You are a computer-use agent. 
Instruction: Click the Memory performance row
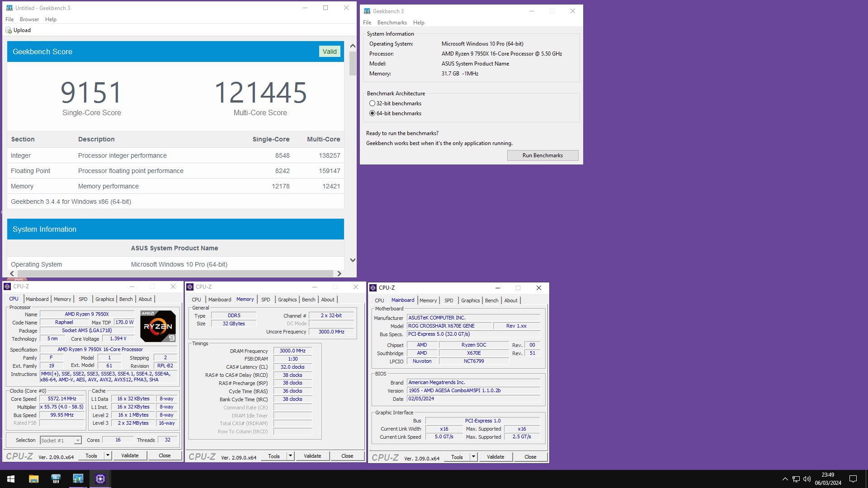click(x=175, y=186)
